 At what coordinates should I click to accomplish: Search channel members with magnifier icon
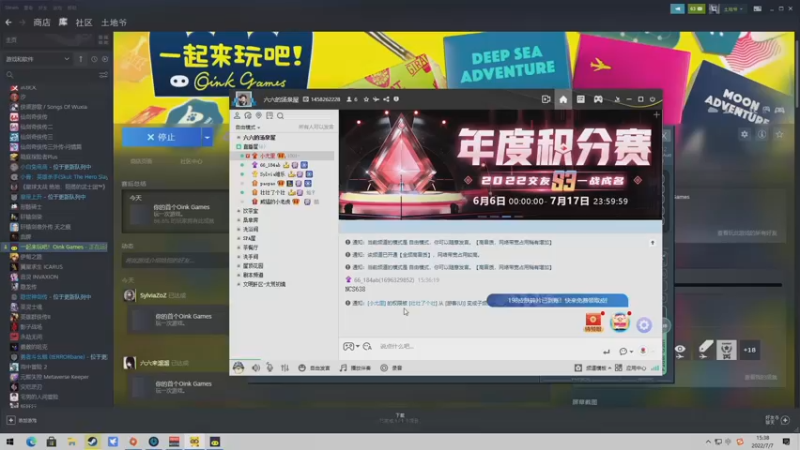(280, 116)
